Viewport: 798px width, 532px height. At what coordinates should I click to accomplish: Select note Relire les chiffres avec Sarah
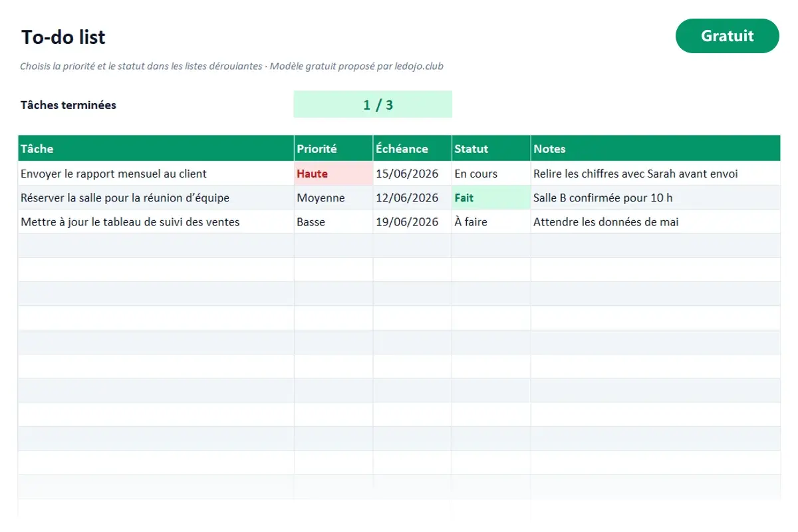click(x=656, y=174)
